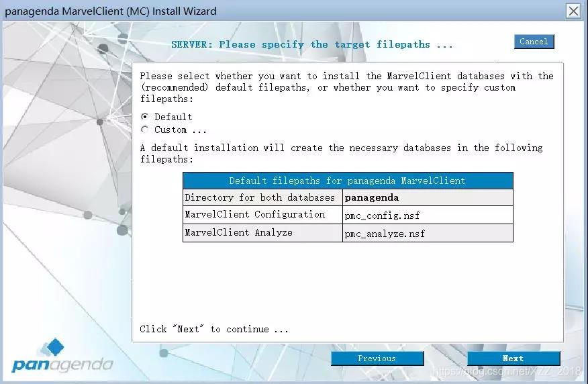Click the panagenda logo
Viewport: 588px width, 384px height.
[x=62, y=356]
